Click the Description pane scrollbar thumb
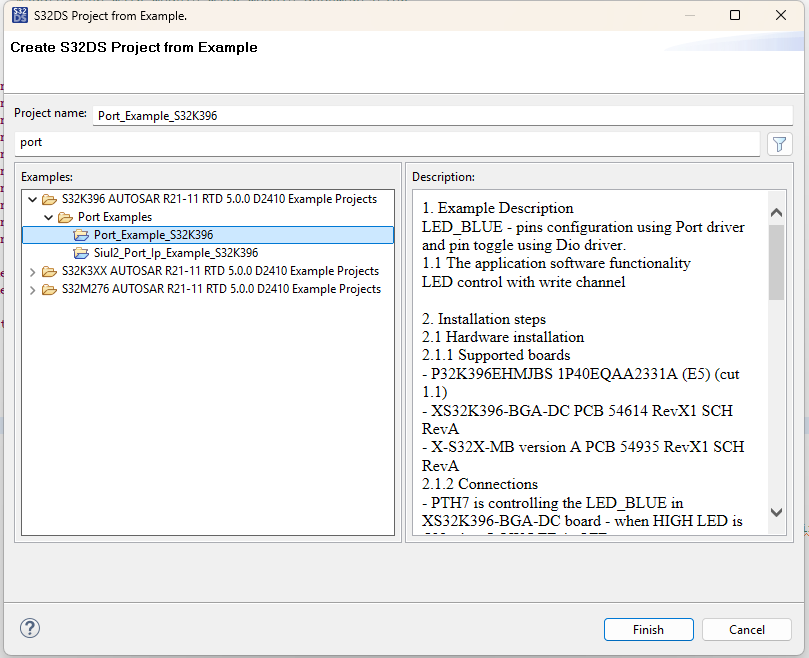The height and width of the screenshot is (658, 809). click(x=776, y=245)
